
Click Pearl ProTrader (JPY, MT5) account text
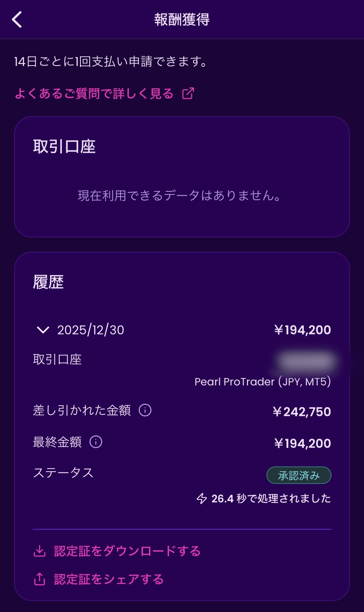pyautogui.click(x=262, y=381)
